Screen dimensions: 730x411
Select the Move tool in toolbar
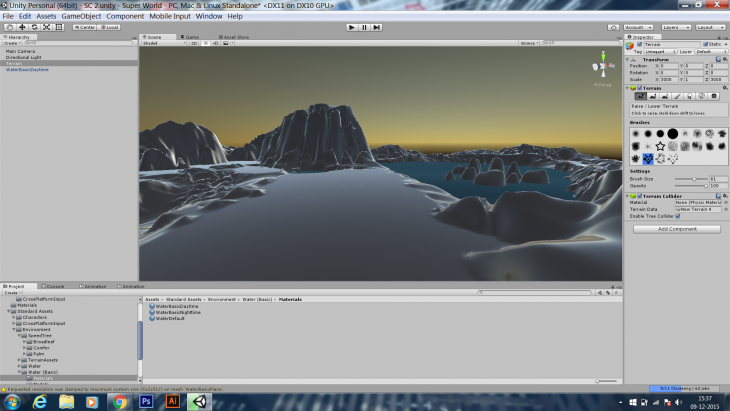(x=20, y=27)
